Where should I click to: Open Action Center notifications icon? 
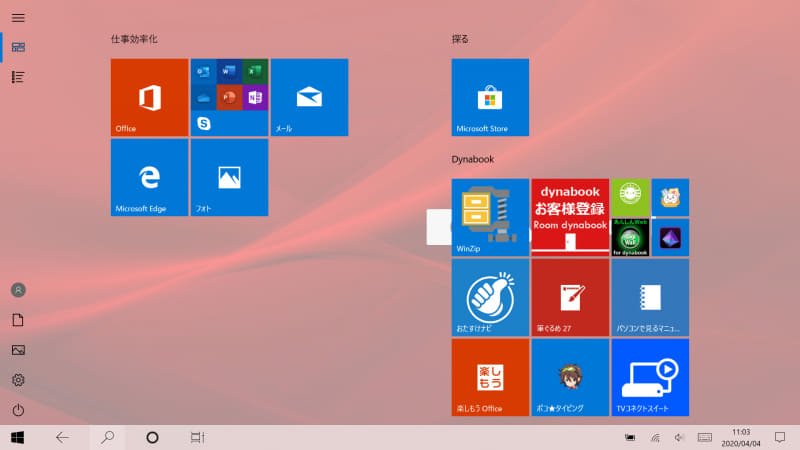(x=780, y=438)
